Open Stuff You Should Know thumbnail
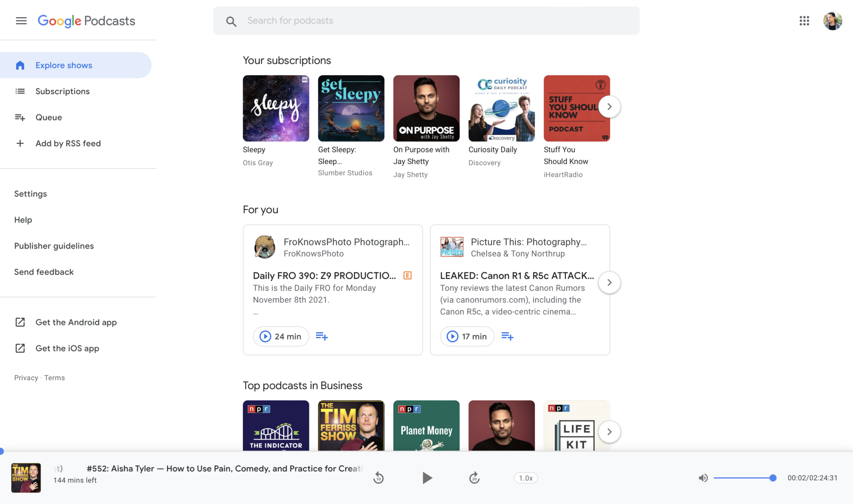 (577, 108)
